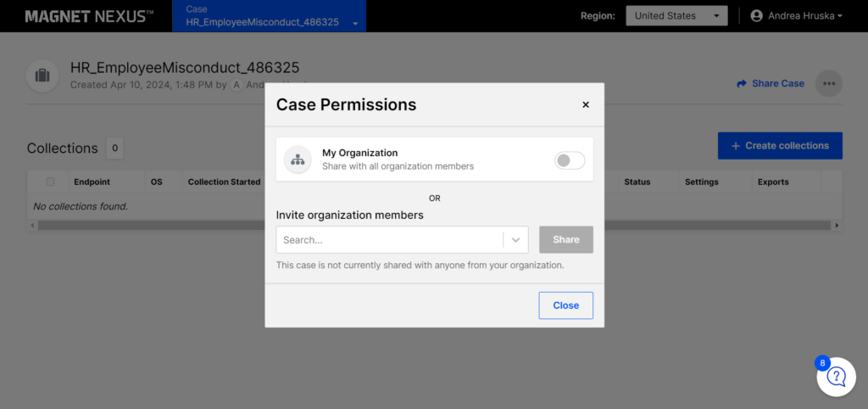Click the organization hierarchy icon
The width and height of the screenshot is (868, 409).
pyautogui.click(x=298, y=160)
